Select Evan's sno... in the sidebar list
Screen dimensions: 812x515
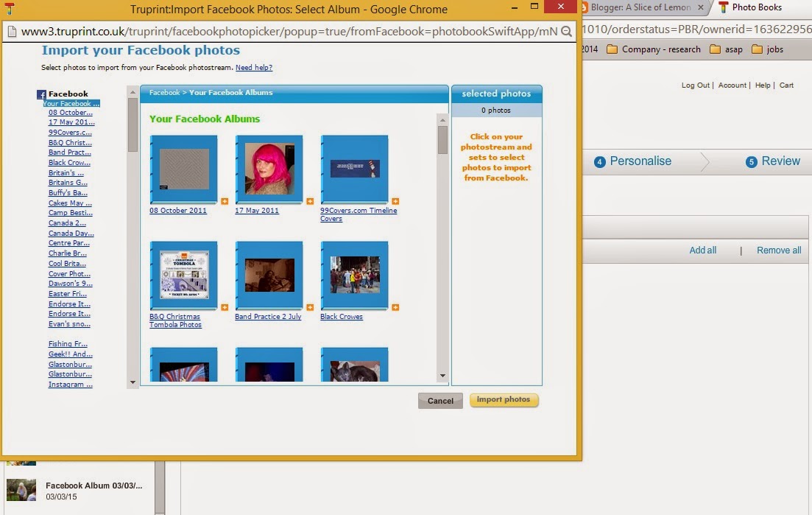(x=69, y=324)
